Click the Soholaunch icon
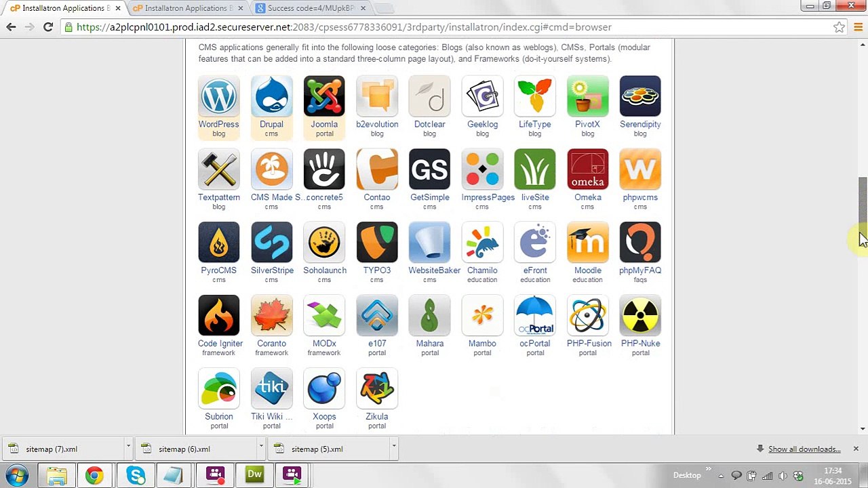This screenshot has width=868, height=488. coord(324,243)
